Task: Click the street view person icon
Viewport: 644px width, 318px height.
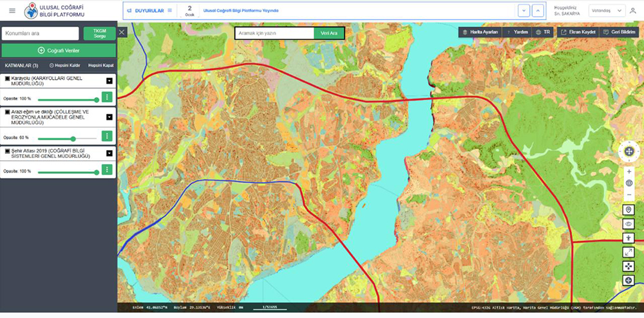Action: [x=629, y=238]
